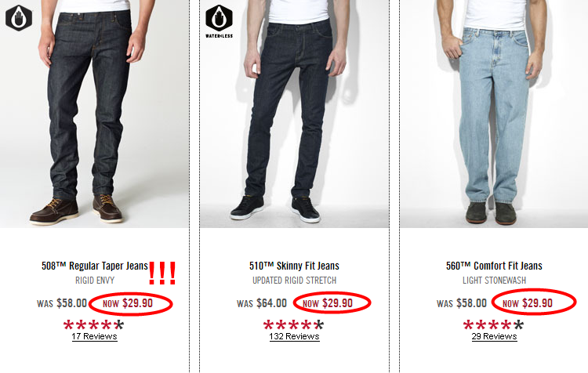
Task: Click the star rating under 508 jeans
Action: pos(94,324)
